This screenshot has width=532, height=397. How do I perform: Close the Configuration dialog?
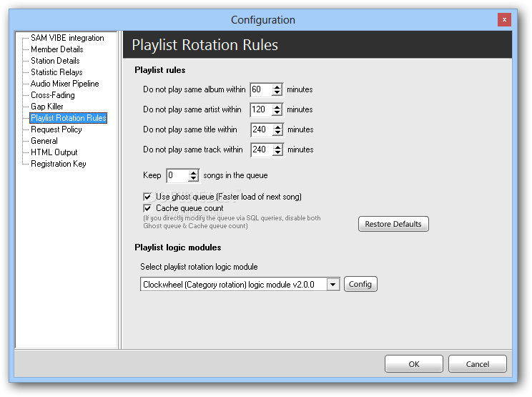[504, 20]
